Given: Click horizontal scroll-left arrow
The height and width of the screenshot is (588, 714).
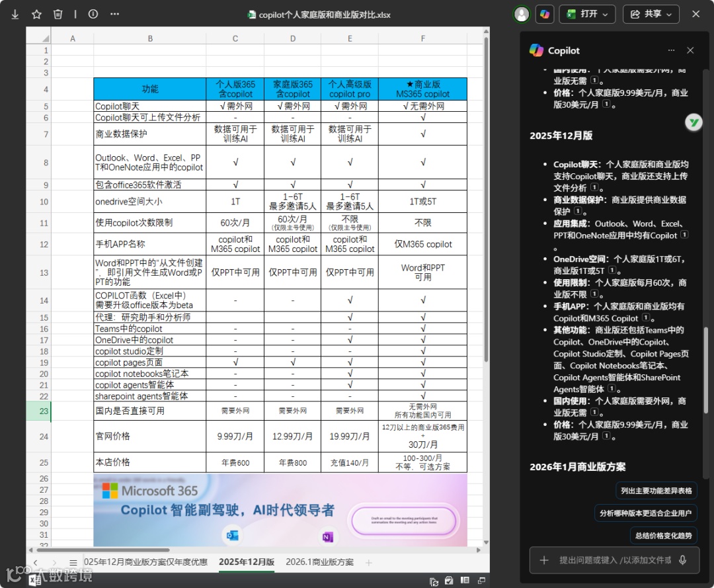Looking at the screenshot, I should coord(31,550).
